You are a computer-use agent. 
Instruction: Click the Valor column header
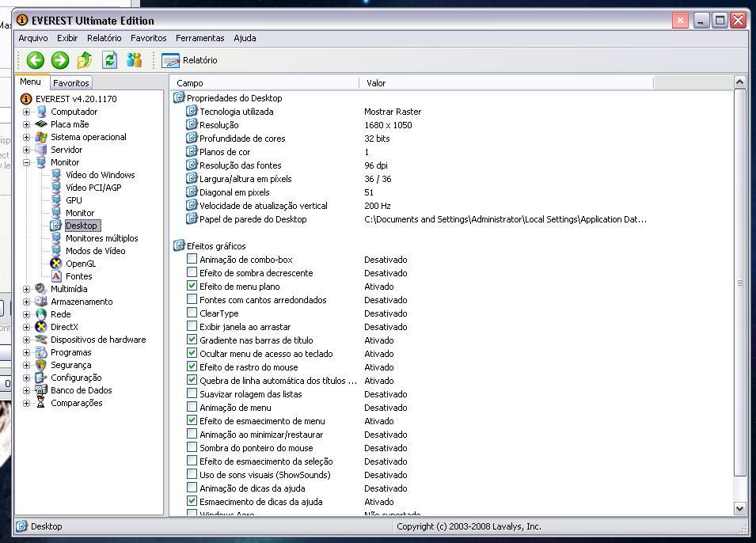pyautogui.click(x=507, y=83)
